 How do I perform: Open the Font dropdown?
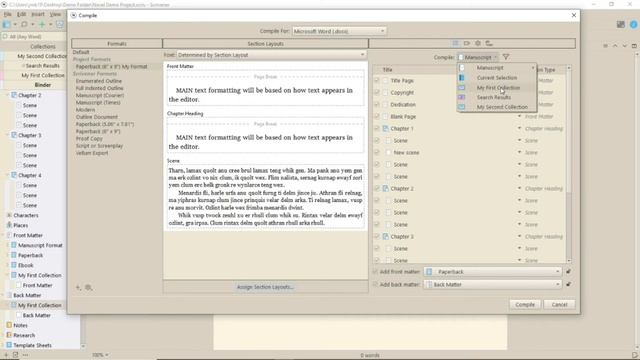(271, 55)
